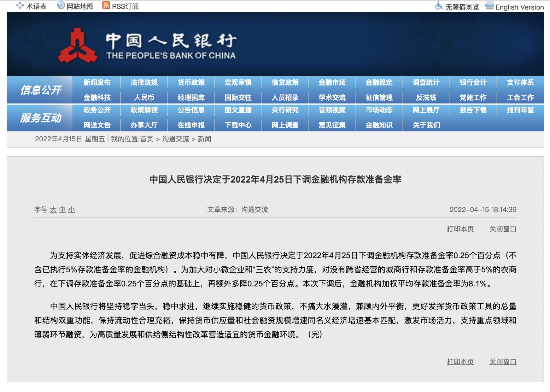Open 关于我们 navigation entry

[426, 125]
